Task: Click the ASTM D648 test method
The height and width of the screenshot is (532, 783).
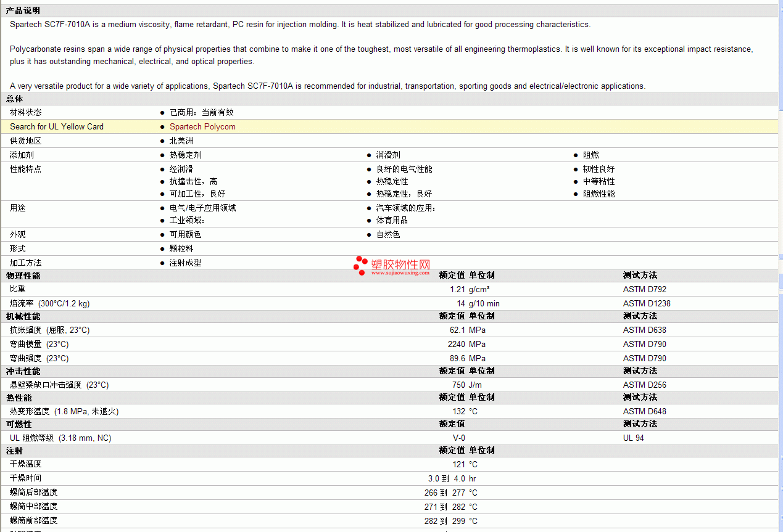Action: tap(645, 411)
